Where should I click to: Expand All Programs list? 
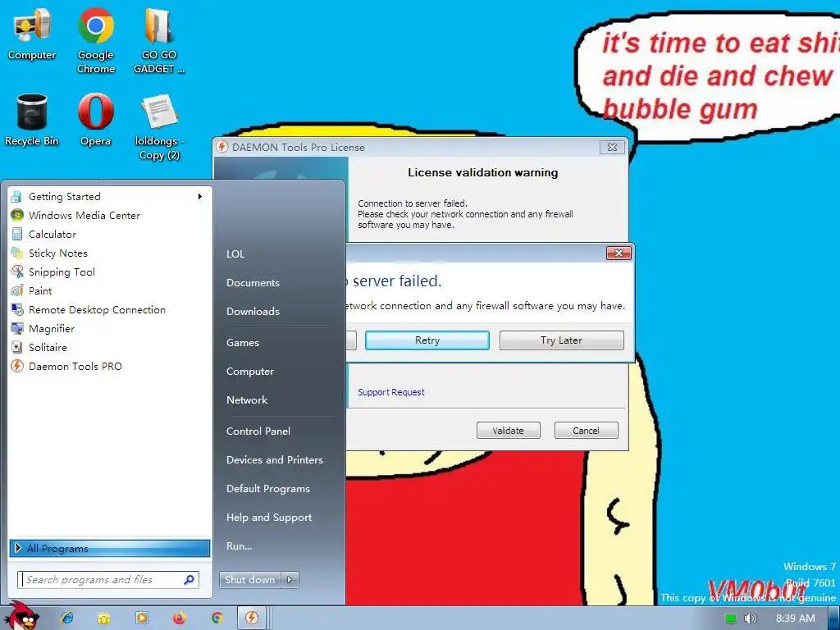point(110,548)
